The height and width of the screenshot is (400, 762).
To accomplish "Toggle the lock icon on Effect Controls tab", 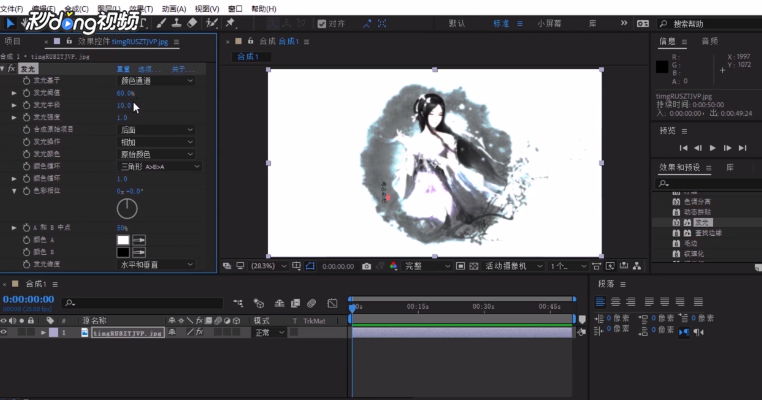I will 69,41.
